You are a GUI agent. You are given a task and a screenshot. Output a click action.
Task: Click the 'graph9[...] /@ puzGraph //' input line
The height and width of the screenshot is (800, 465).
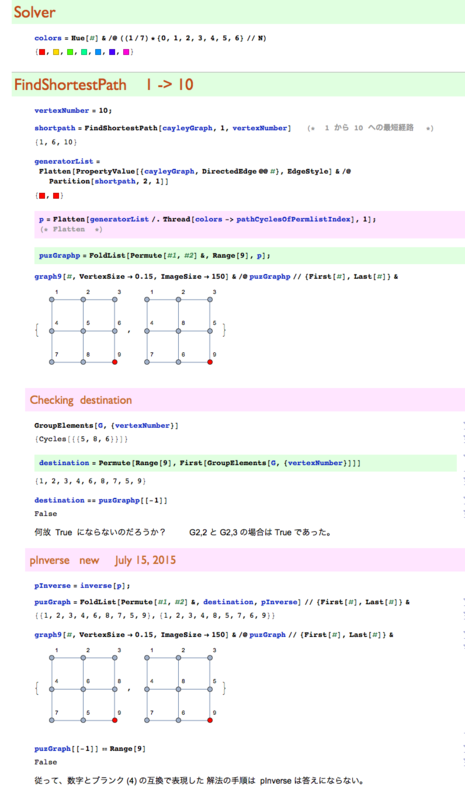(214, 635)
